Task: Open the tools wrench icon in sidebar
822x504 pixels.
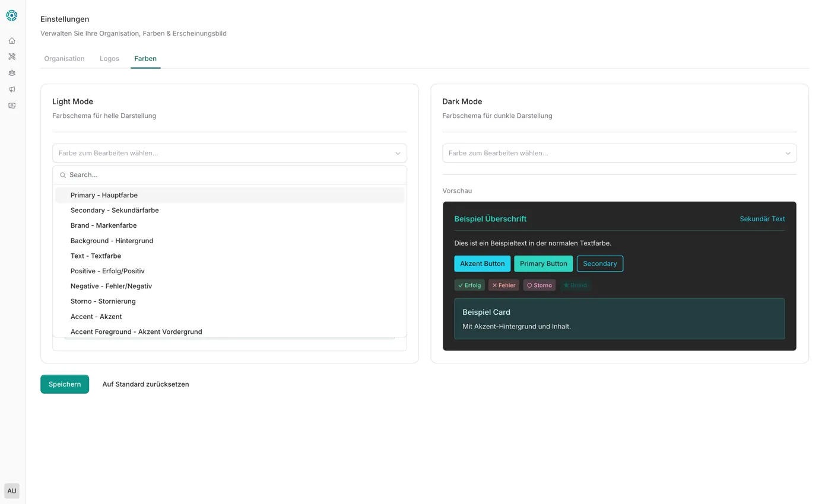Action: point(12,57)
